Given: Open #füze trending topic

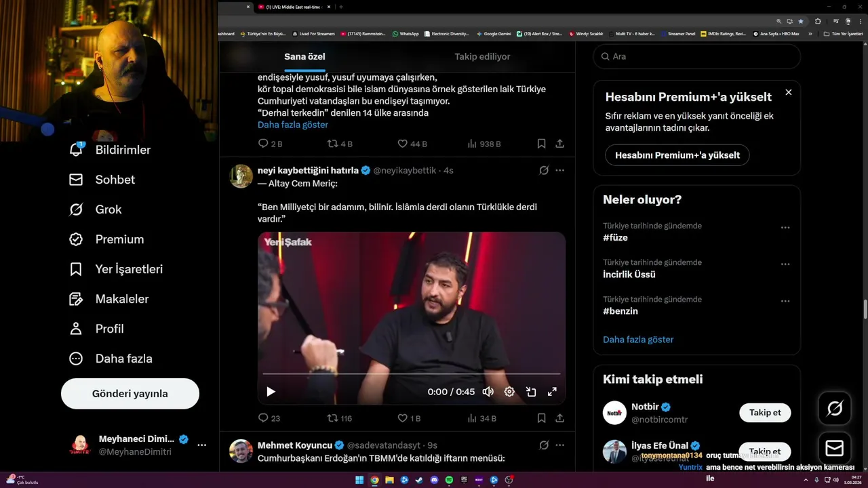Looking at the screenshot, I should [615, 238].
